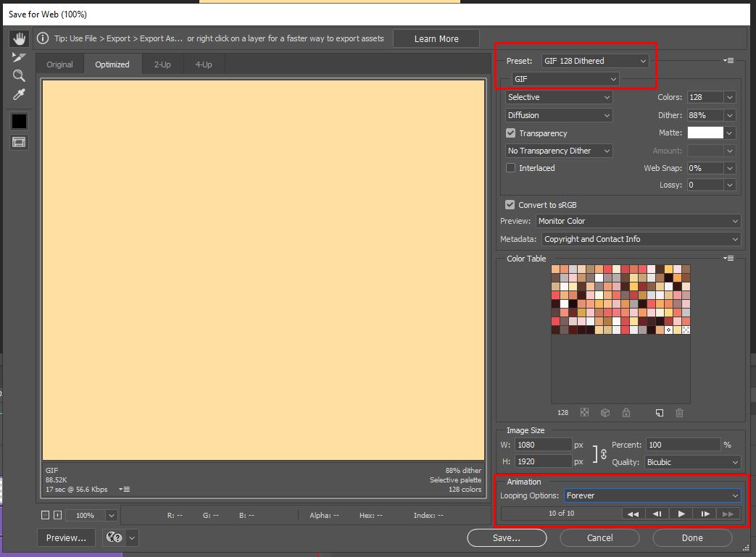Viewport: 756px width, 557px height.
Task: Open the Looping Options dropdown
Action: [x=651, y=495]
